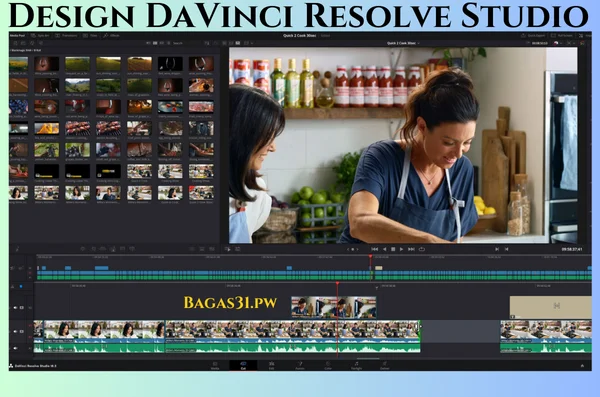Click the Mark In icon
Screen dimensions: 600x397
[x=497, y=249]
